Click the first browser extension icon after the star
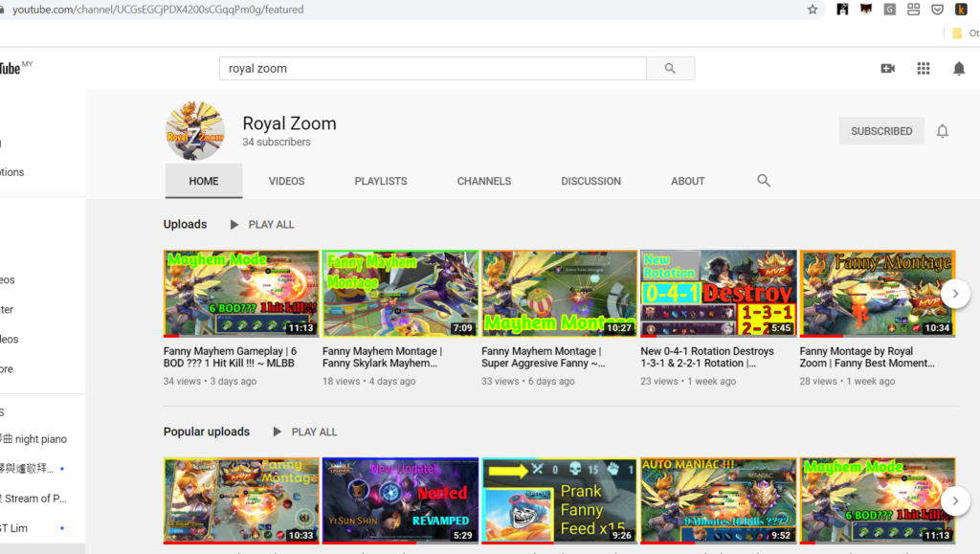The width and height of the screenshot is (980, 554). tap(842, 10)
